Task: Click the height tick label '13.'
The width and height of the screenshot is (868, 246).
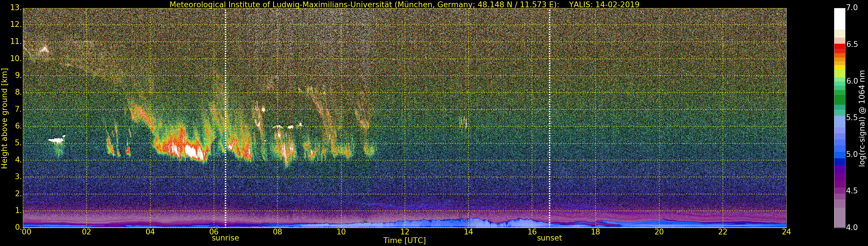Action: tap(16, 8)
